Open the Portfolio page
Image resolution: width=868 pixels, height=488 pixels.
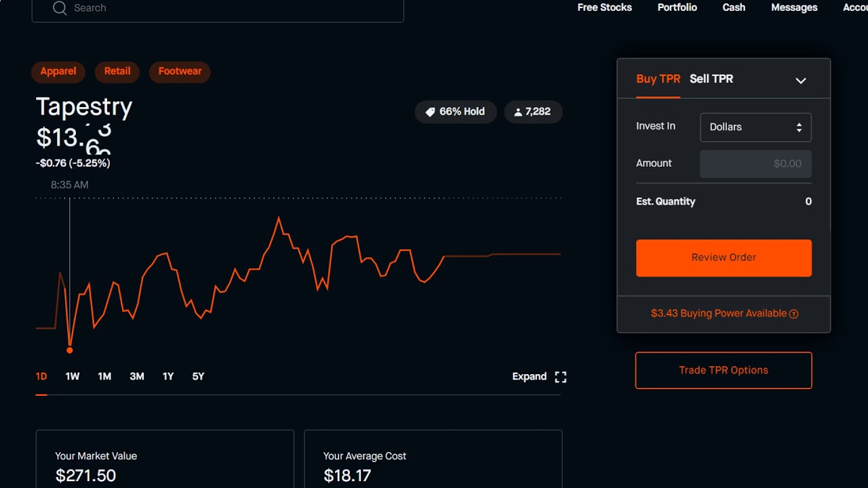coord(677,7)
